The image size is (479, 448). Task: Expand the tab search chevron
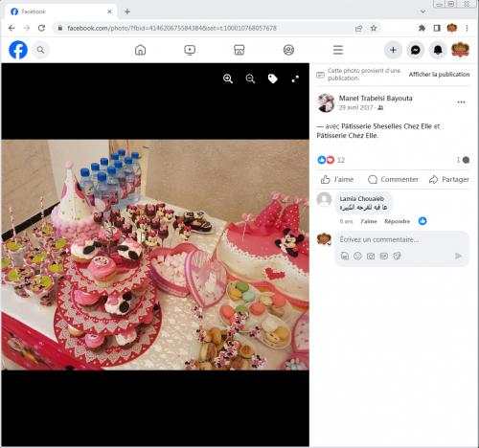423,11
